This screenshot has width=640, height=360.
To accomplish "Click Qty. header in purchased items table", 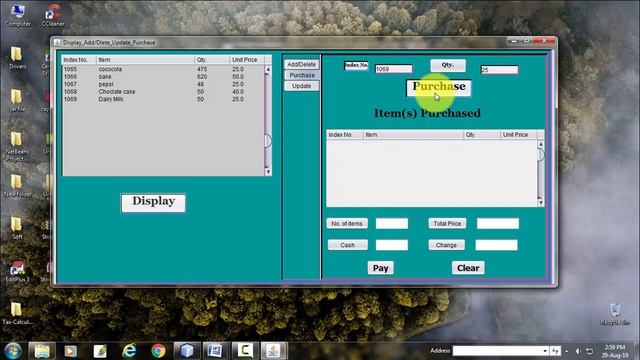I will coord(482,134).
